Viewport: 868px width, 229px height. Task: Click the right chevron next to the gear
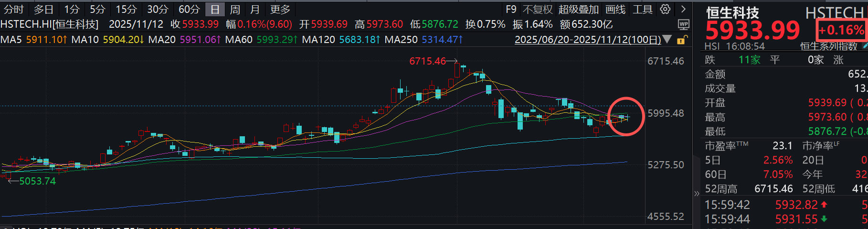click(x=683, y=9)
